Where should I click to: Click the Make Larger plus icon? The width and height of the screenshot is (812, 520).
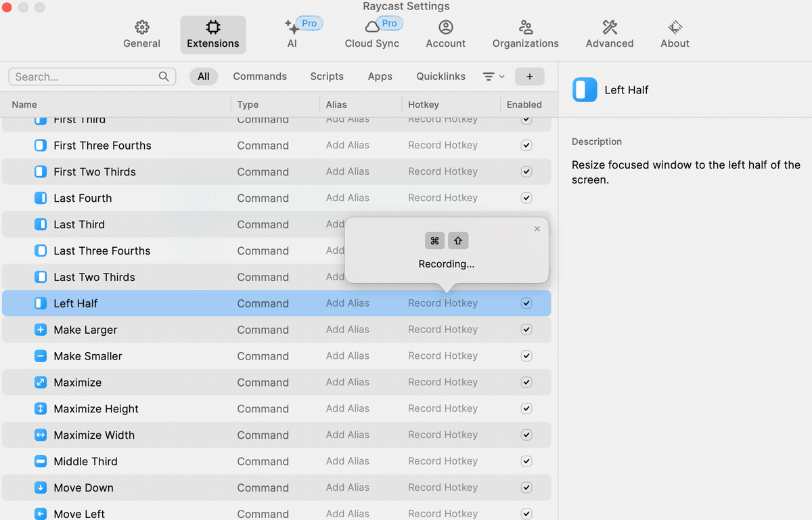(41, 330)
